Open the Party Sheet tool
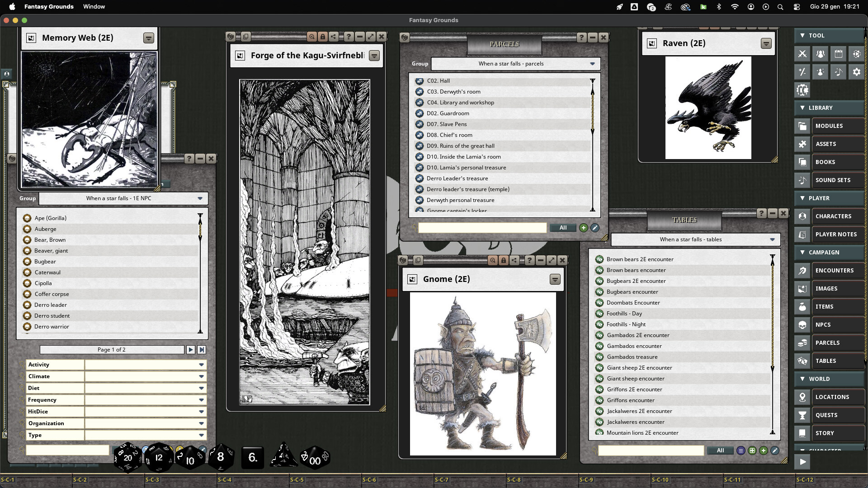The image size is (868, 488). click(821, 53)
